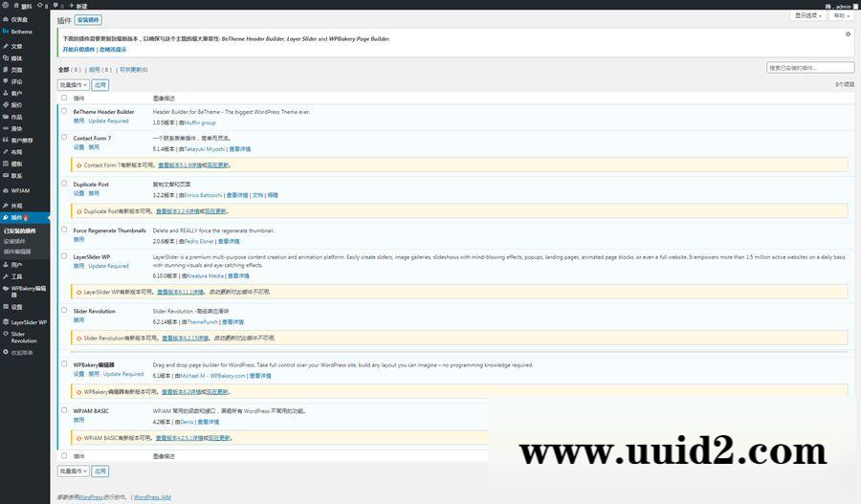Click the 开始升级插件 link in the notice
This screenshot has width=861, height=504.
click(x=78, y=50)
